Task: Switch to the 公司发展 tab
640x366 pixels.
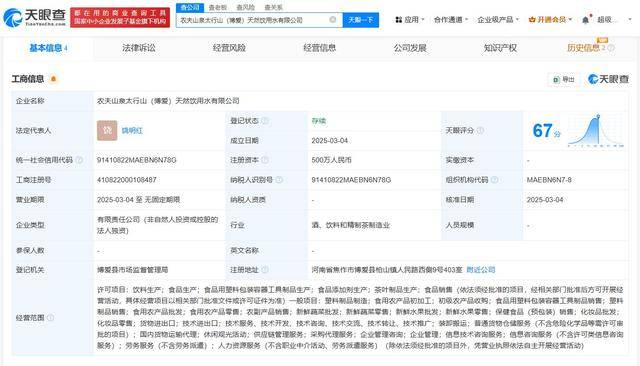Action: (x=410, y=48)
